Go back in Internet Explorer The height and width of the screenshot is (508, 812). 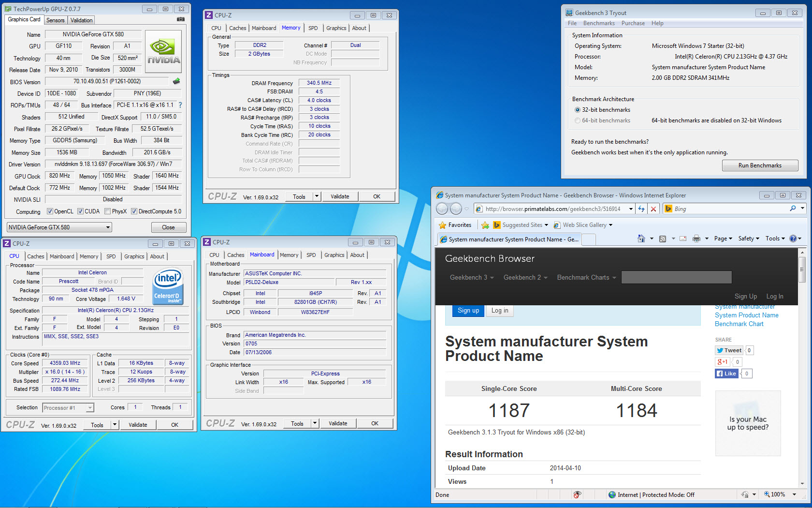(442, 209)
